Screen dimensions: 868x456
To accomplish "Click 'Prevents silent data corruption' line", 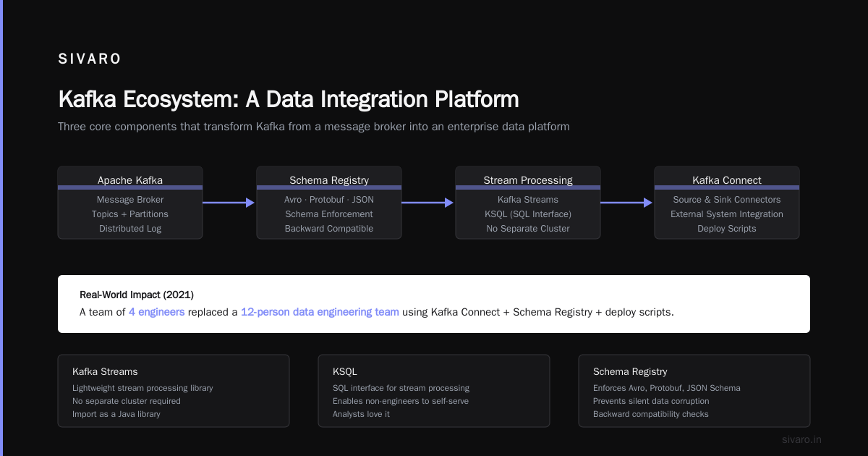I will (x=651, y=401).
